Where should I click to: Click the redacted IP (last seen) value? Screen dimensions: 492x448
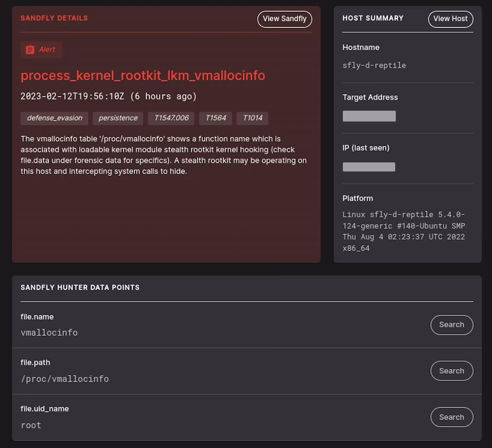tap(369, 167)
